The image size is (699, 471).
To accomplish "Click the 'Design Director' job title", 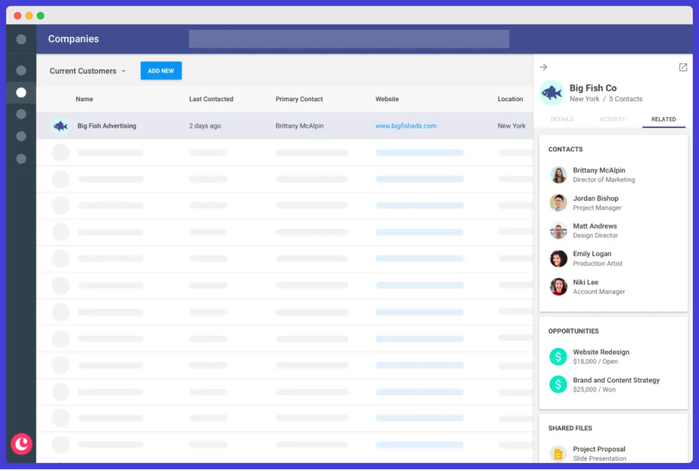I will tap(595, 235).
